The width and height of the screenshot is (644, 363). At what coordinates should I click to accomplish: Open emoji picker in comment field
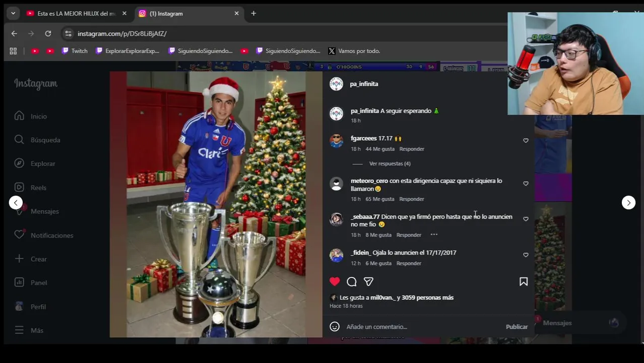click(335, 327)
